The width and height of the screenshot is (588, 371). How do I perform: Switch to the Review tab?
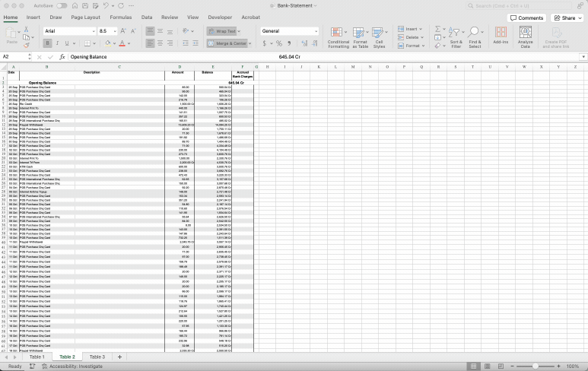coord(170,17)
